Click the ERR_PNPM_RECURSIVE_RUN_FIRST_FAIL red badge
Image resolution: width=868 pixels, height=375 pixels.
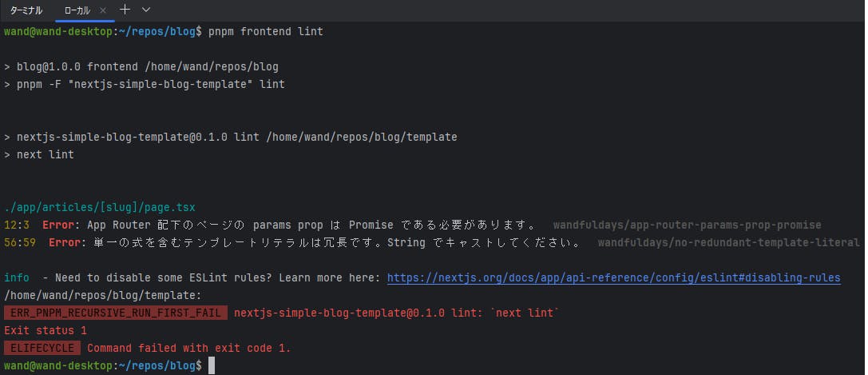click(116, 313)
